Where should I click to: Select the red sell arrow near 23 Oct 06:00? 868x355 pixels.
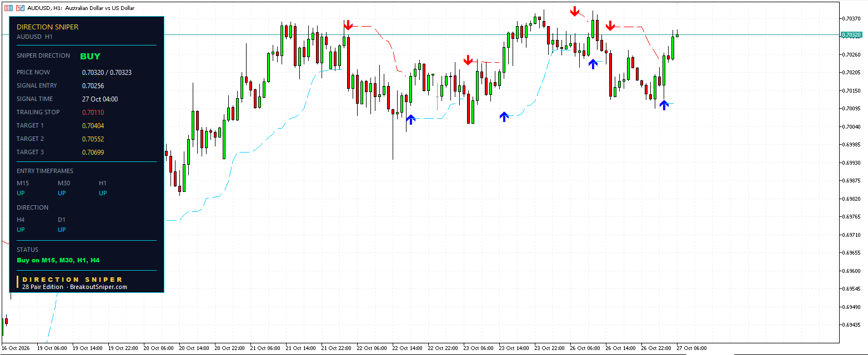[x=469, y=60]
